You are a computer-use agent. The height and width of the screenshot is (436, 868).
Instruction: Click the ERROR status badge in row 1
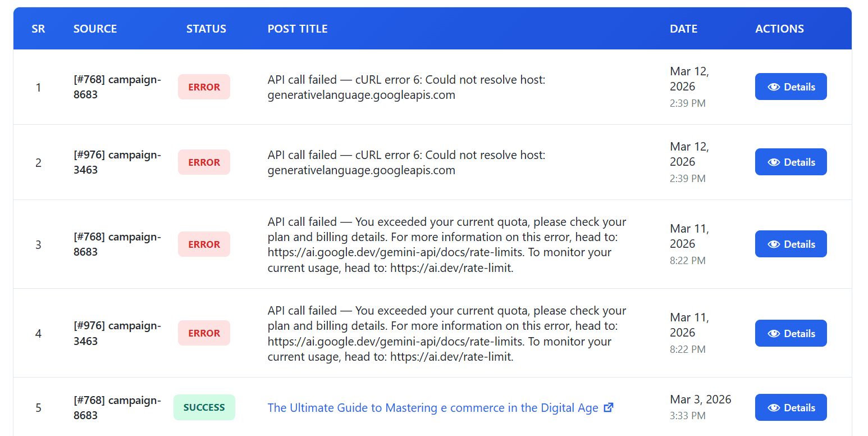pyautogui.click(x=204, y=87)
